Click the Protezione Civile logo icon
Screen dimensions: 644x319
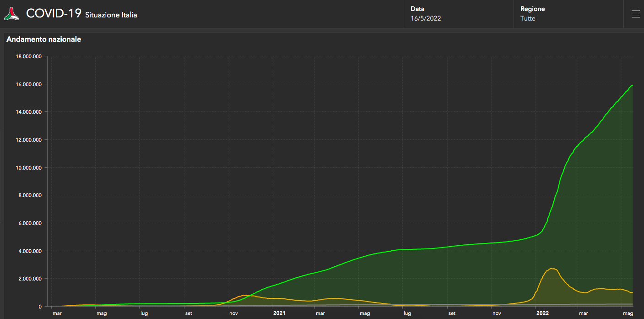(x=12, y=14)
